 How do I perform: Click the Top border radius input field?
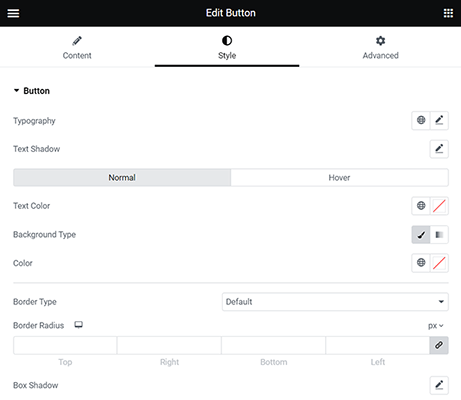(65, 345)
